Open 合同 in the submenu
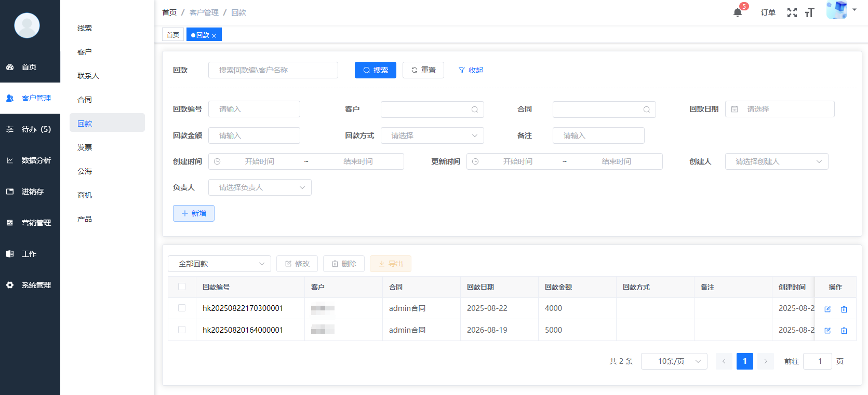 [x=85, y=100]
